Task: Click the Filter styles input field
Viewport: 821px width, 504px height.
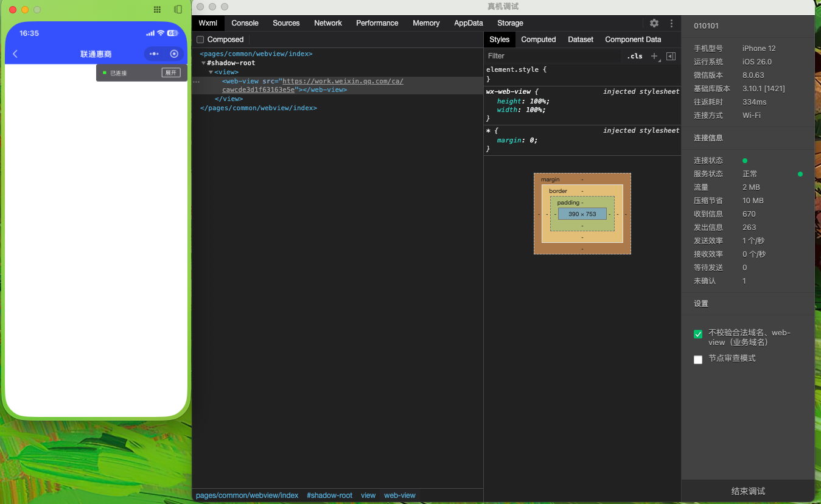Action: click(x=551, y=56)
